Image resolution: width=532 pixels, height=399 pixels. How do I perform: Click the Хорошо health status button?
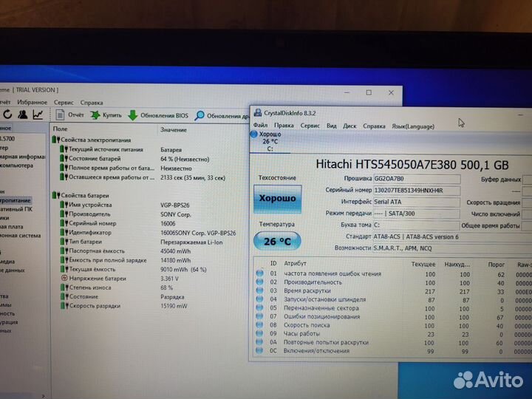[x=277, y=199]
